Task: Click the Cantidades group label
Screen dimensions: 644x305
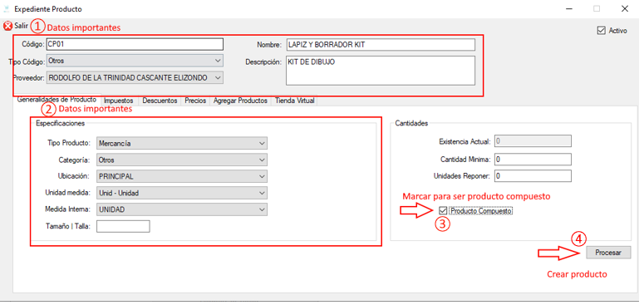Action: 411,123
